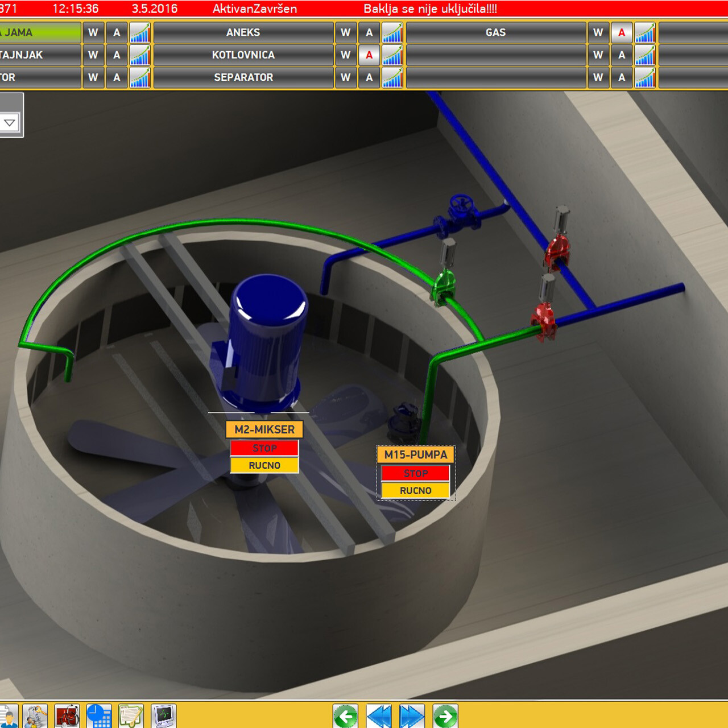
Task: Click the blue double-right fast-forward arrows
Action: [412, 716]
